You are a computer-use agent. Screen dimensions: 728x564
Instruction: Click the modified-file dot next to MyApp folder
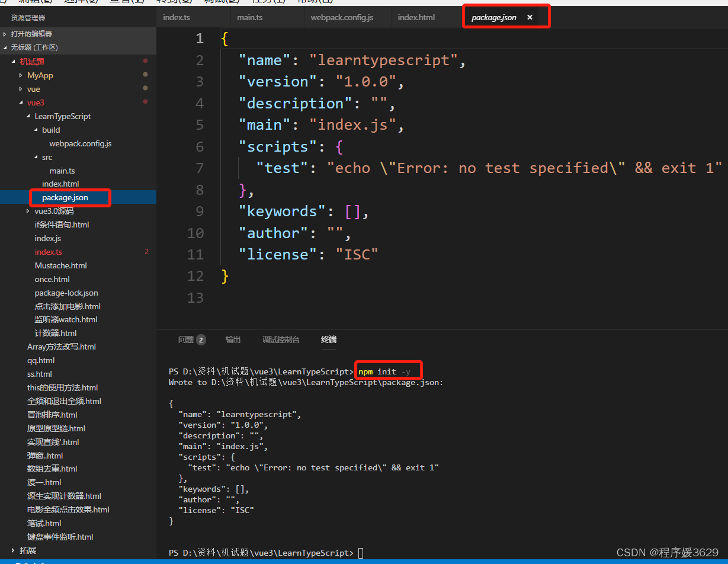pyautogui.click(x=145, y=75)
